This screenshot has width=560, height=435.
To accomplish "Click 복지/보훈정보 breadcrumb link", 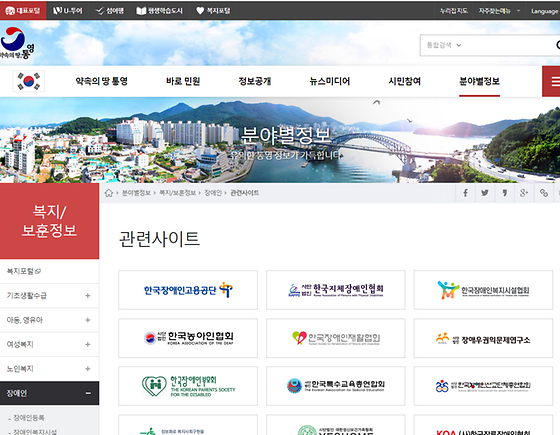I will click(x=178, y=193).
